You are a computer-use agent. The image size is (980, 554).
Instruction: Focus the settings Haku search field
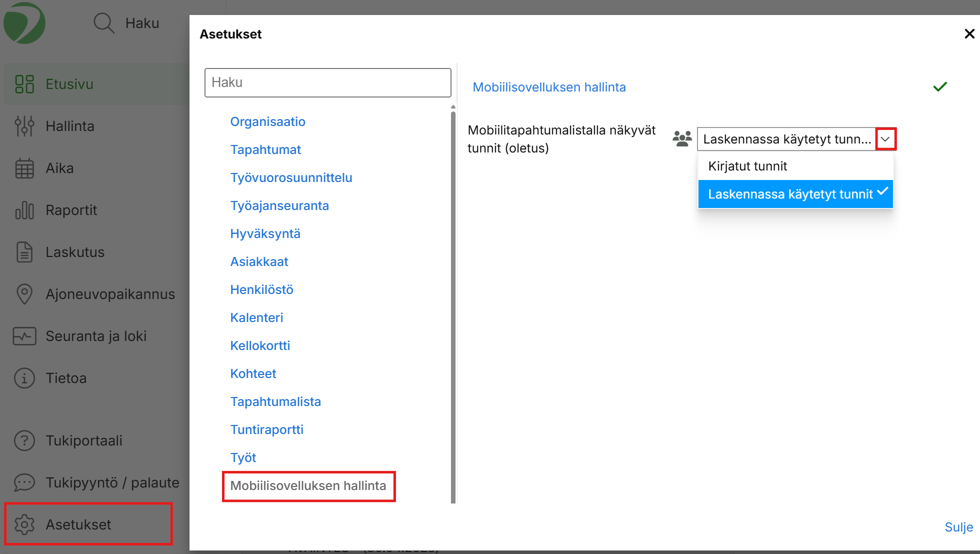click(x=327, y=82)
